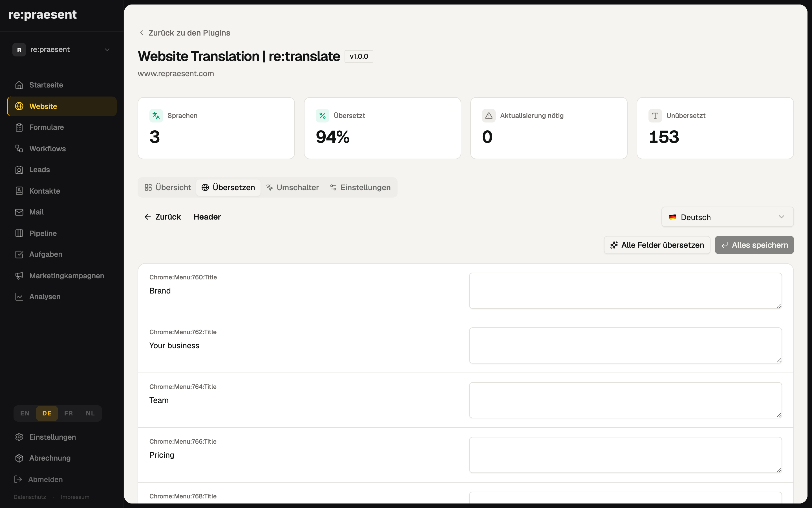
Task: Open Leads from sidebar
Action: [x=62, y=170]
